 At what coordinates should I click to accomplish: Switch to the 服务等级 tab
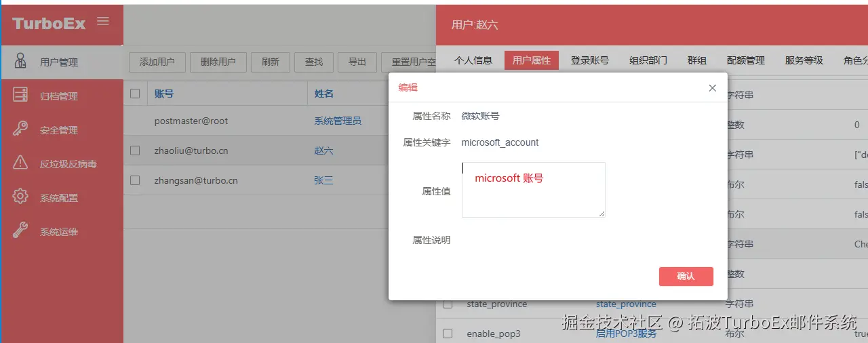point(804,60)
